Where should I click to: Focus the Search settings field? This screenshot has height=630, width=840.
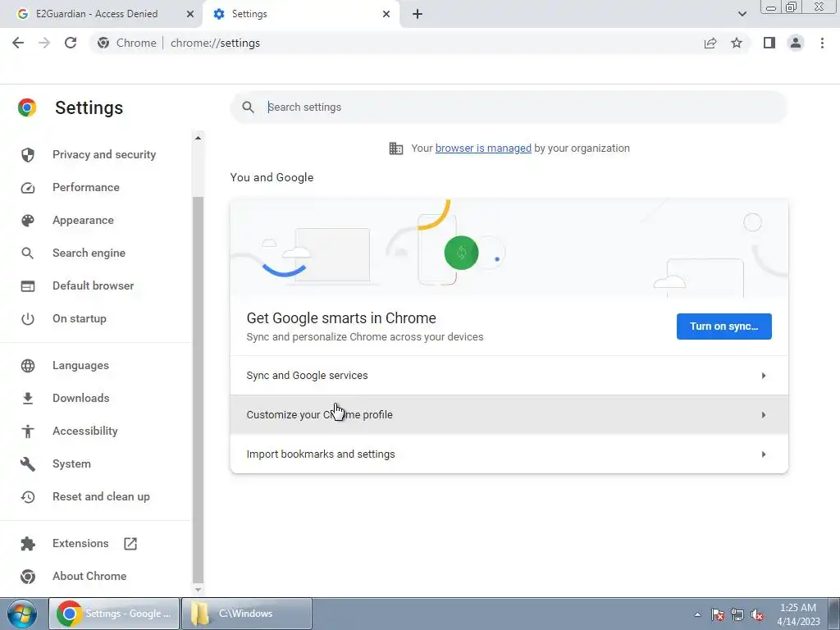[x=509, y=107]
